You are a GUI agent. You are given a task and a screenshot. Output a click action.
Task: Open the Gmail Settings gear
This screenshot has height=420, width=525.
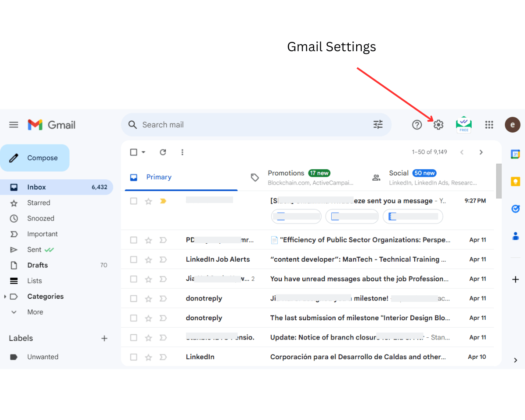438,125
